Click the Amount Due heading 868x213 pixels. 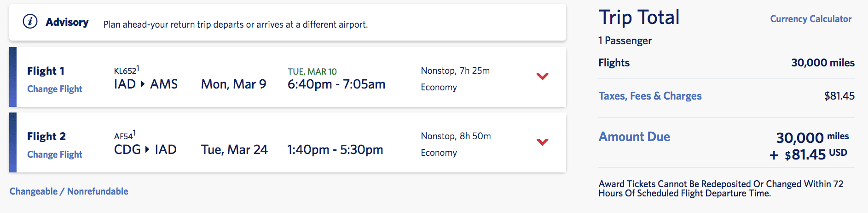tap(634, 137)
